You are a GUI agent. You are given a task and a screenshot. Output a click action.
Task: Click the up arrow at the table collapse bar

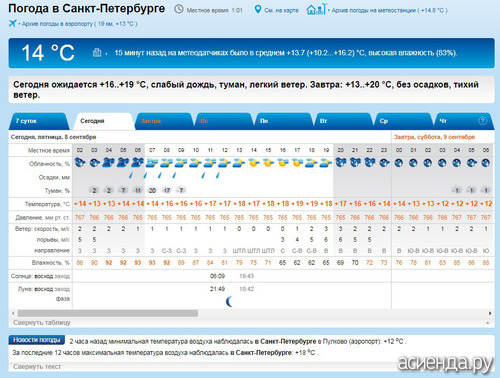tap(488, 323)
